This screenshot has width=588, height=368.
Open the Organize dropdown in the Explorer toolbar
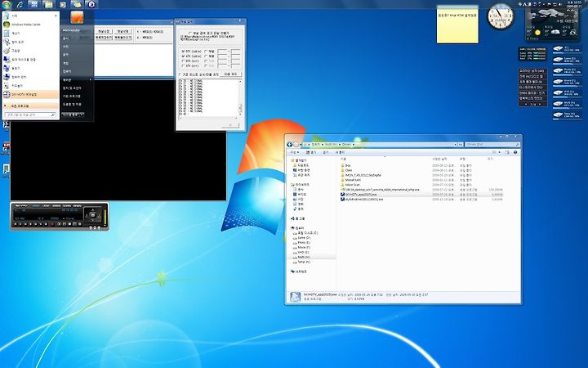[x=294, y=152]
